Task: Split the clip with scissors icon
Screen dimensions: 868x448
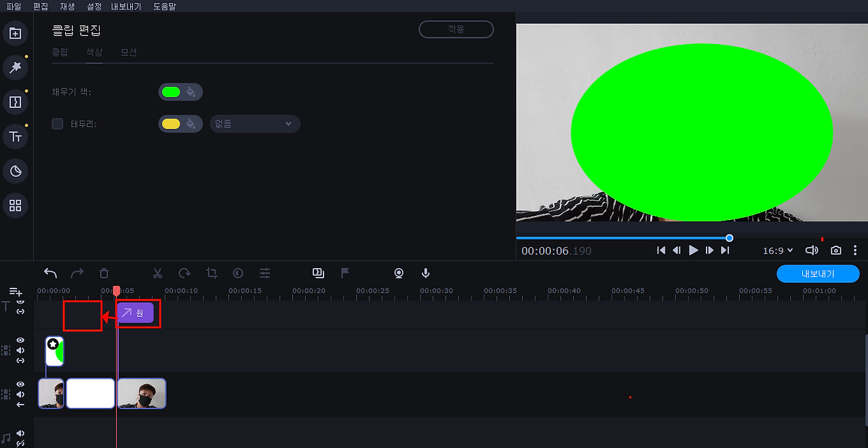Action: (x=157, y=273)
